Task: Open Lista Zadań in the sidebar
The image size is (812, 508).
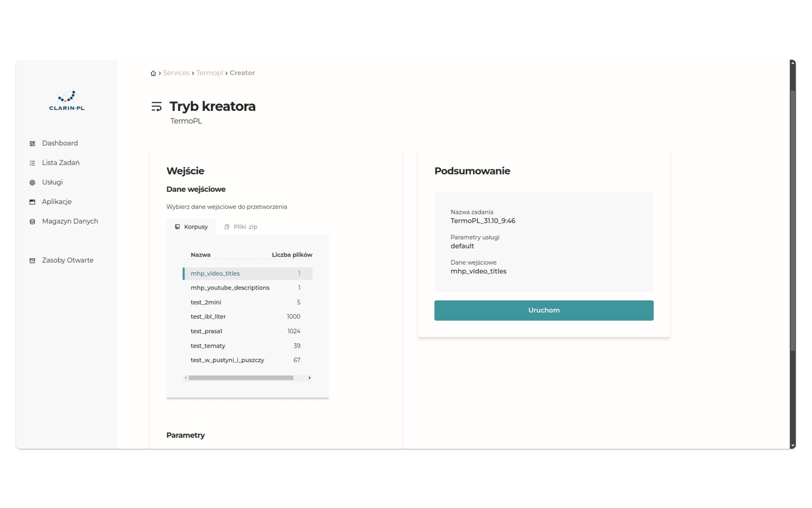Action: coord(60,163)
